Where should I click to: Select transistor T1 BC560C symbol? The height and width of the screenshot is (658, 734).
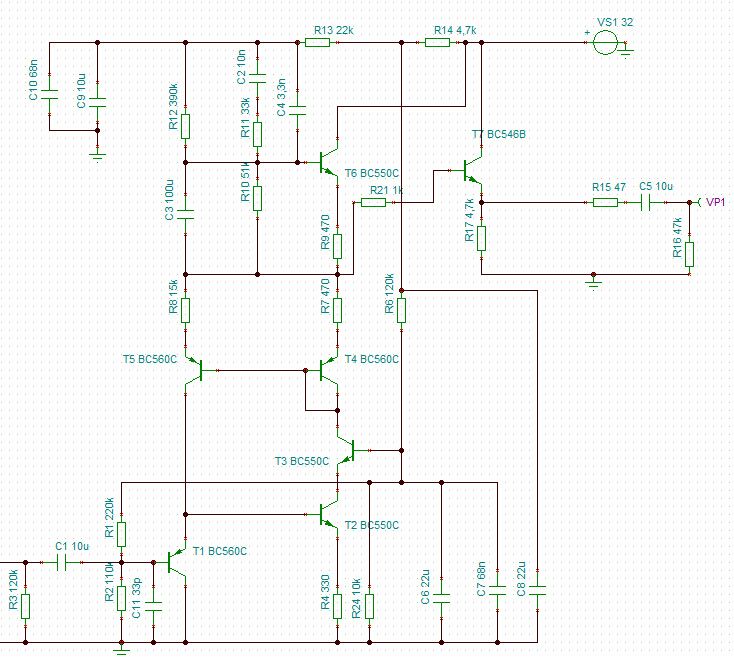(177, 563)
